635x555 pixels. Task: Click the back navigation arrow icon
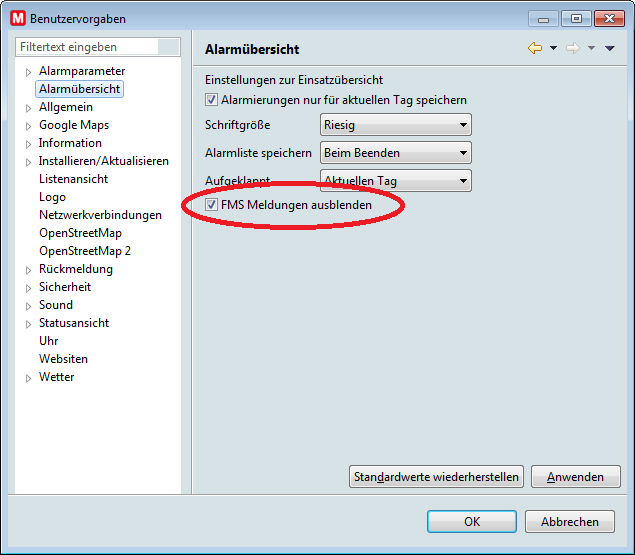tap(535, 49)
